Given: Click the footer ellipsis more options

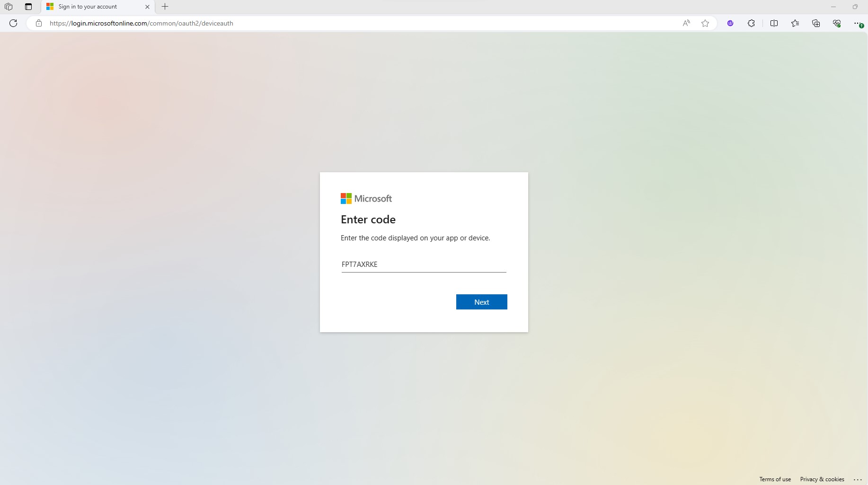Looking at the screenshot, I should pos(858,479).
